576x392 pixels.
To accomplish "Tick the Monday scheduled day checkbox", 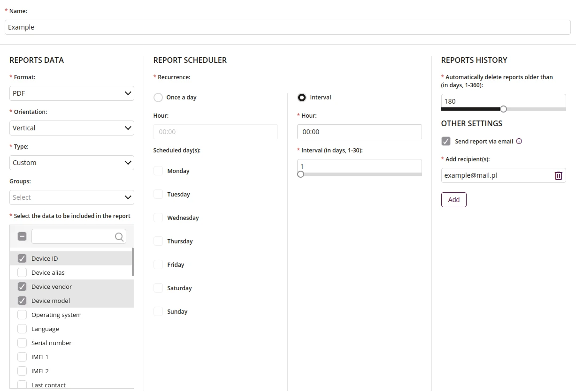I will [158, 171].
